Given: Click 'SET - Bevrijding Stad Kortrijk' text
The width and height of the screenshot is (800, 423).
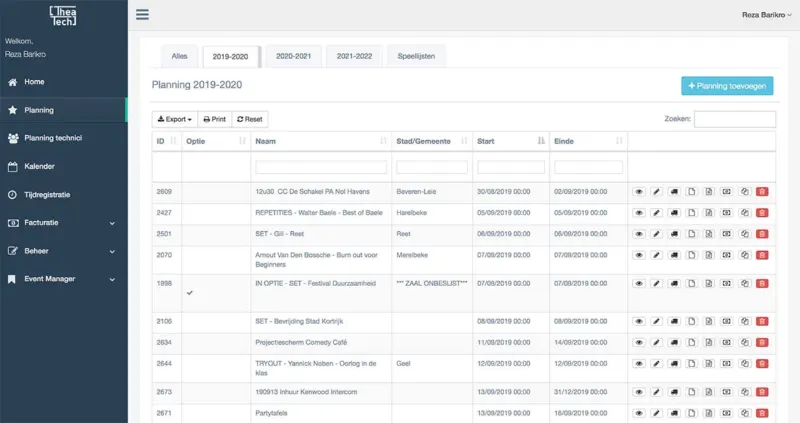Looking at the screenshot, I should [x=299, y=321].
